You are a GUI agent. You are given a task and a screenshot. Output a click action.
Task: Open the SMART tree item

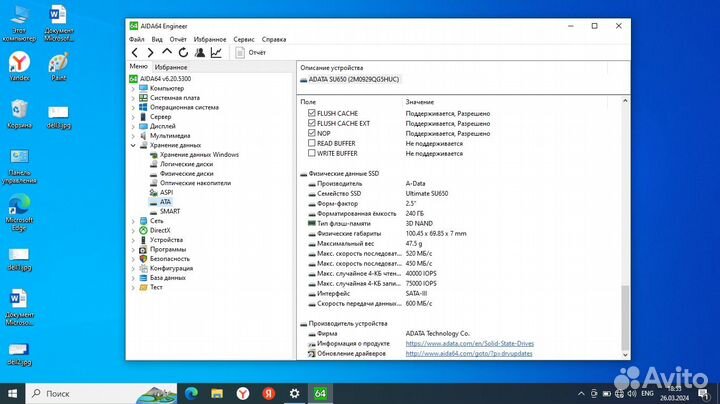pos(170,211)
